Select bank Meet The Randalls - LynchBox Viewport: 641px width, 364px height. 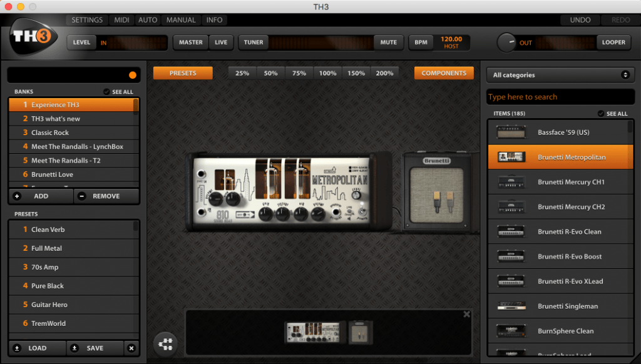(x=71, y=146)
